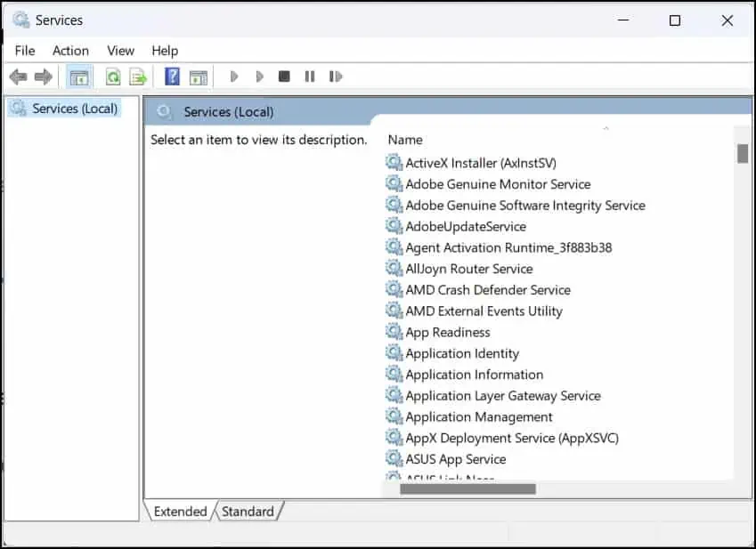Open the Action menu
Viewport: 756px width, 549px height.
click(x=70, y=51)
